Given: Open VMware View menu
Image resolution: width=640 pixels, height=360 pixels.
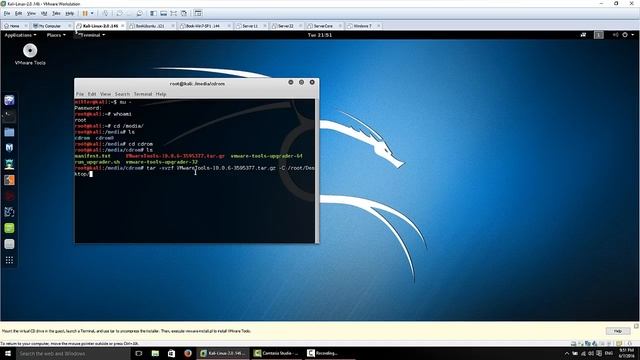Looking at the screenshot, I should point(31,13).
